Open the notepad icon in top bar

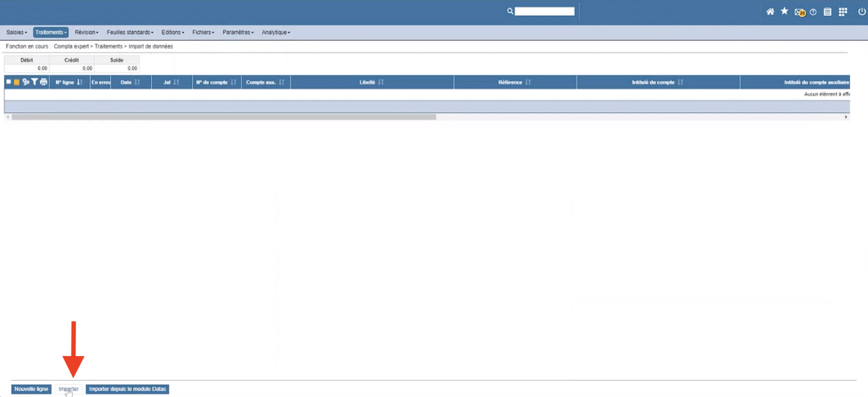[x=827, y=12]
